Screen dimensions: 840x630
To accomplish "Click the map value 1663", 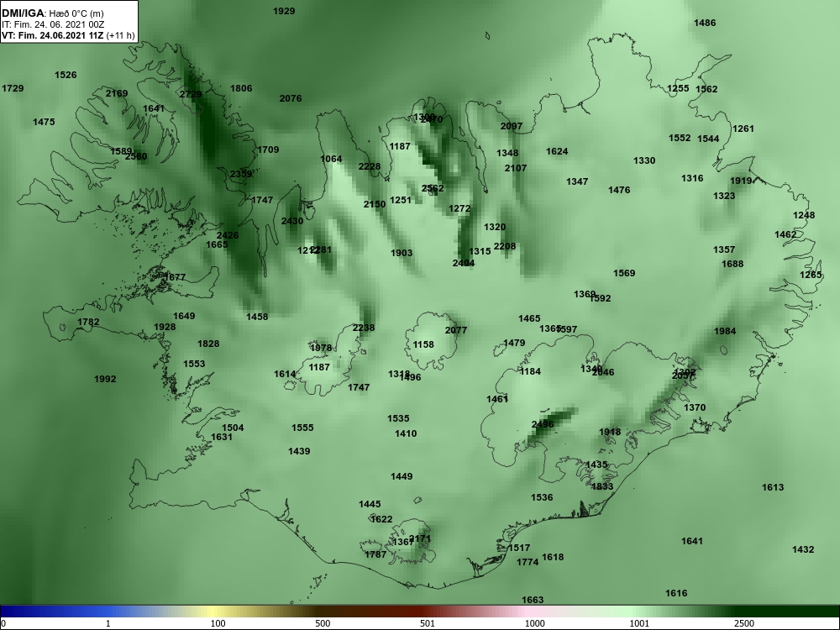I will coord(533,600).
